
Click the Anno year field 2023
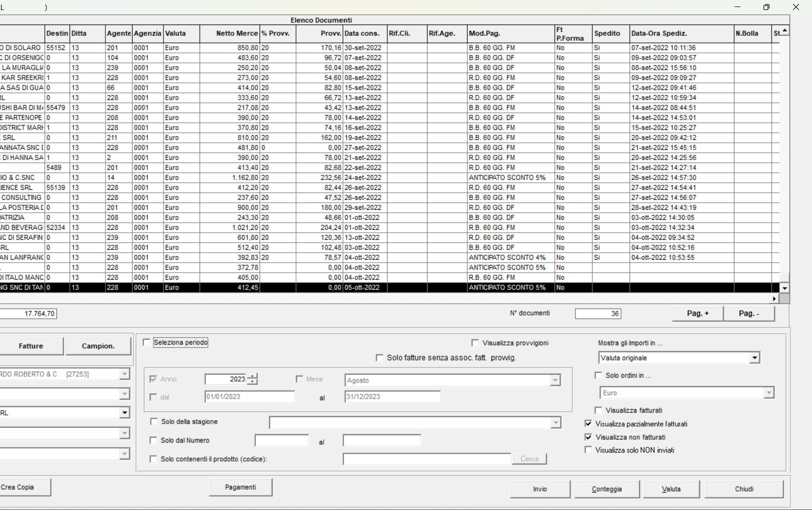coord(226,379)
